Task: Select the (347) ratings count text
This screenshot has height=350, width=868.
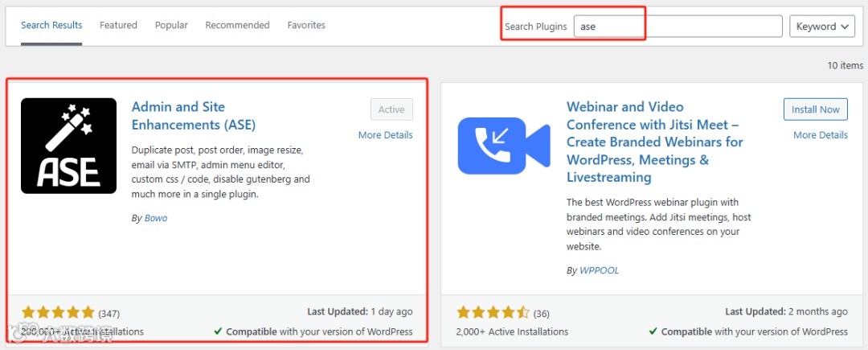Action: pos(109,314)
